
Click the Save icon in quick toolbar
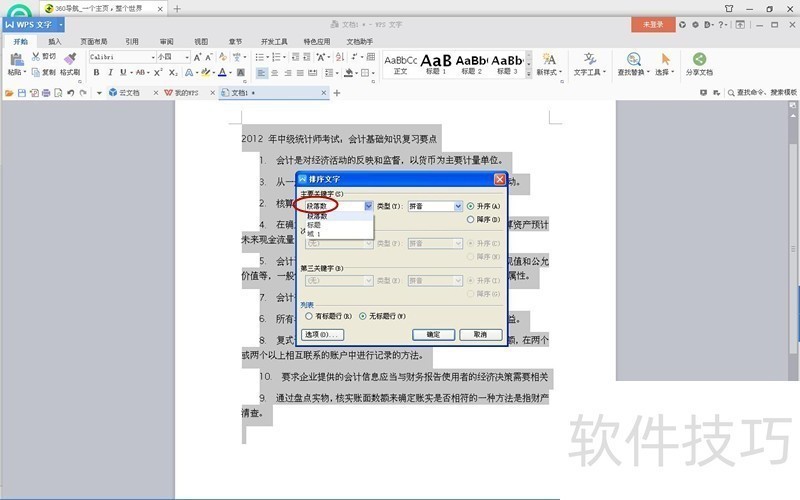[21, 93]
